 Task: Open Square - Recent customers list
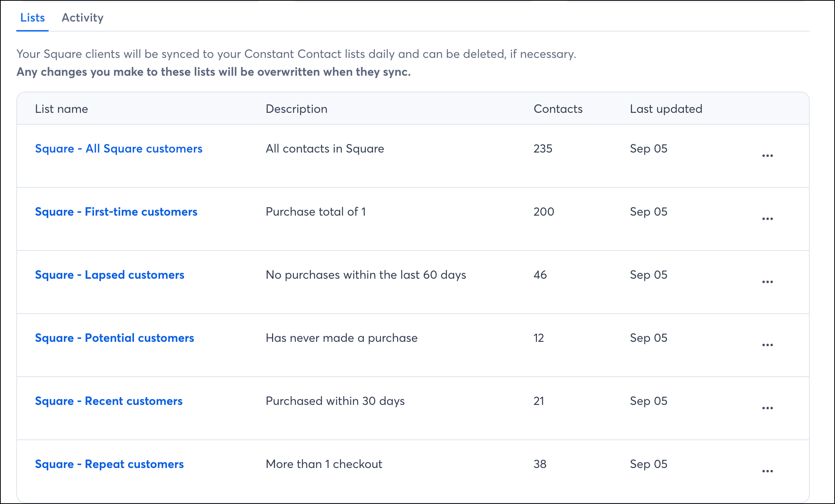[x=109, y=401]
